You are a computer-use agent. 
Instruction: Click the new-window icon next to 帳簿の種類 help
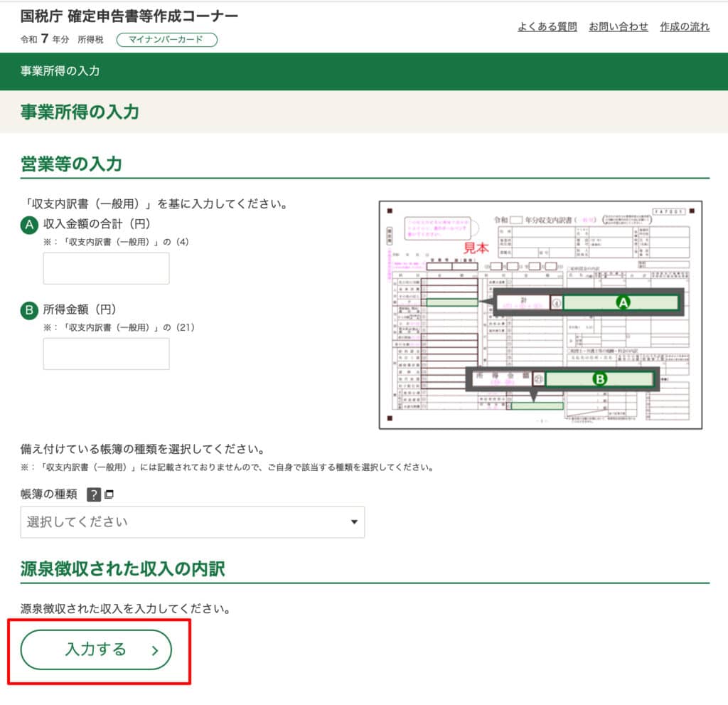109,494
